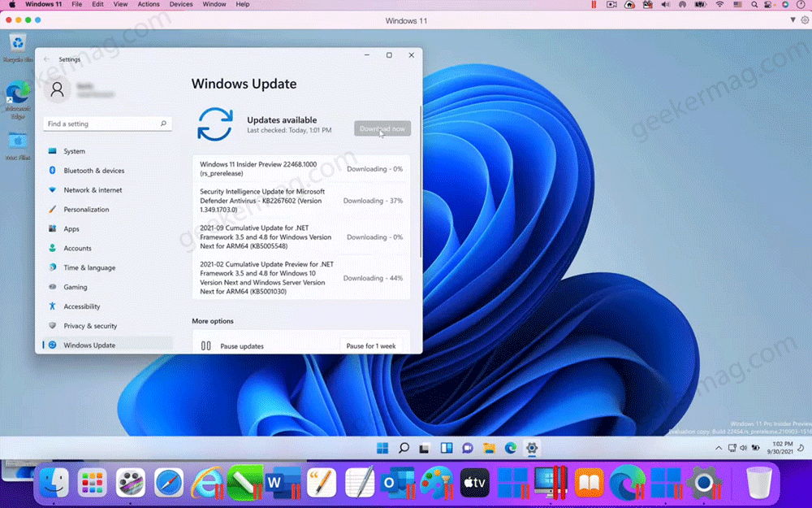Open Gaming settings category
Screen dimensions: 812x508
point(108,287)
